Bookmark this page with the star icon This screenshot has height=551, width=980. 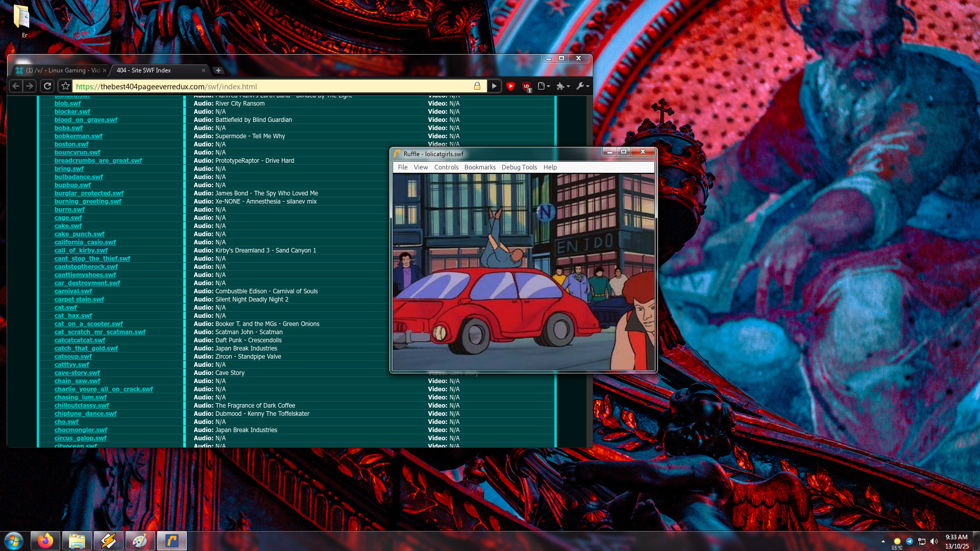coord(65,86)
